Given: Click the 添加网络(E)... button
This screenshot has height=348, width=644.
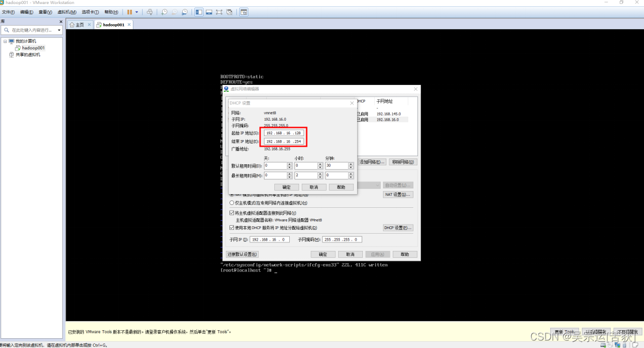Looking at the screenshot, I should [x=371, y=162].
